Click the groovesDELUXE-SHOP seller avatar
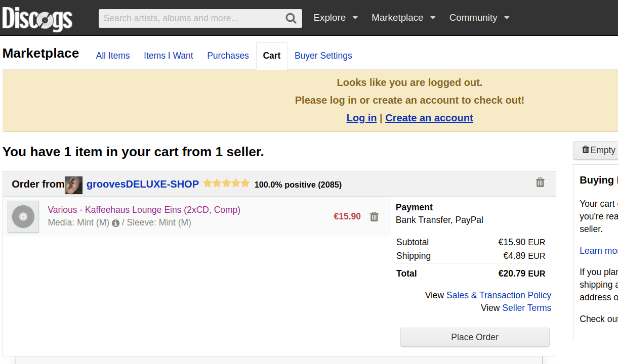 73,185
